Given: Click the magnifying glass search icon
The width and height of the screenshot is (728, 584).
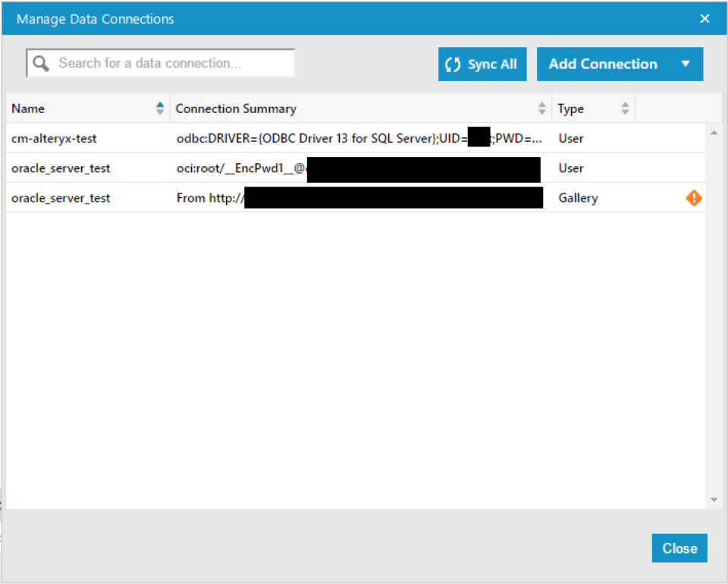Looking at the screenshot, I should [40, 64].
